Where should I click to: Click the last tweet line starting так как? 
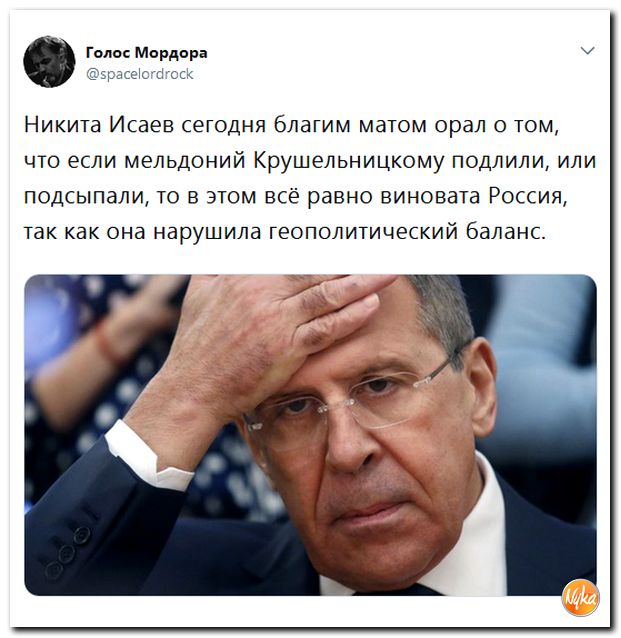coord(285,232)
